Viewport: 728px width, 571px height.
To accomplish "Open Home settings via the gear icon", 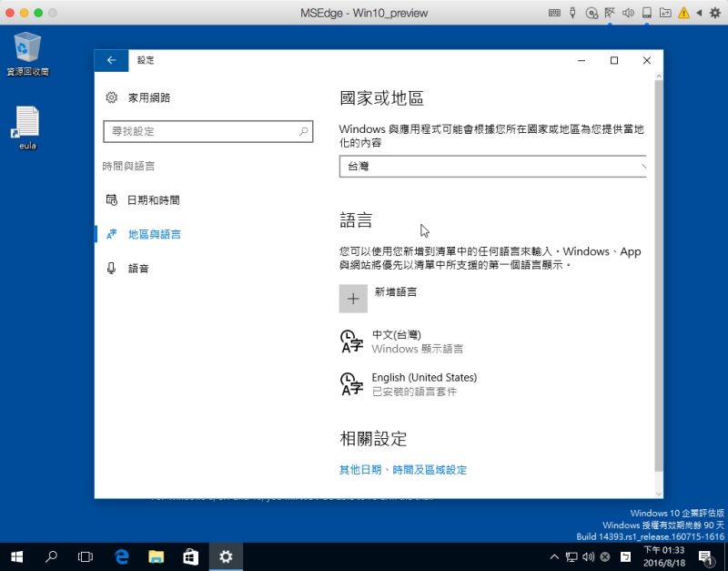I will 111,97.
